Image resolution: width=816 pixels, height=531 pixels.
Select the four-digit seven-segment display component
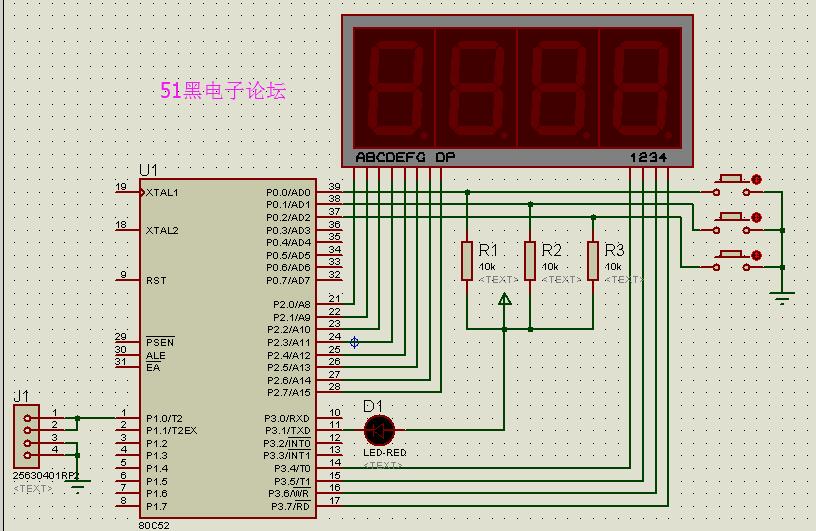coord(517,91)
